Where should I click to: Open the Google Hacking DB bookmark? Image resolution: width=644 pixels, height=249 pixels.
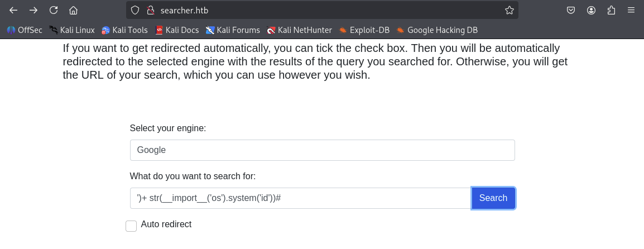click(437, 30)
